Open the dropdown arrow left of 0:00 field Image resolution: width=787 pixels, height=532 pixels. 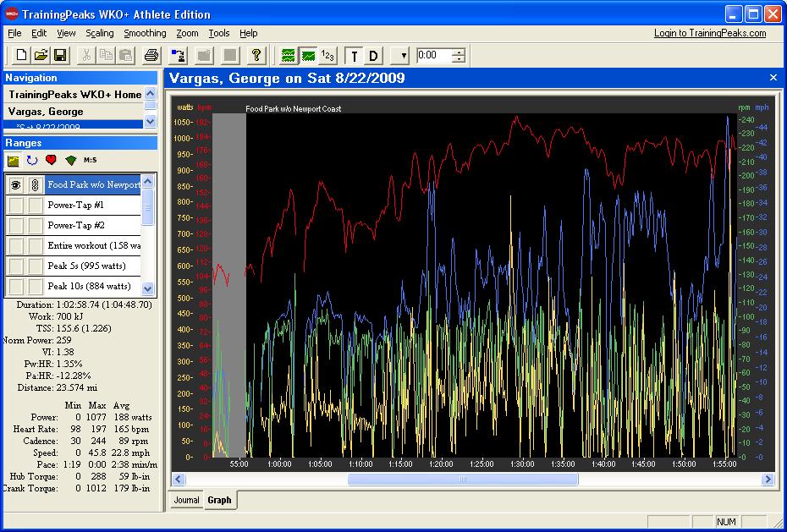pyautogui.click(x=404, y=56)
